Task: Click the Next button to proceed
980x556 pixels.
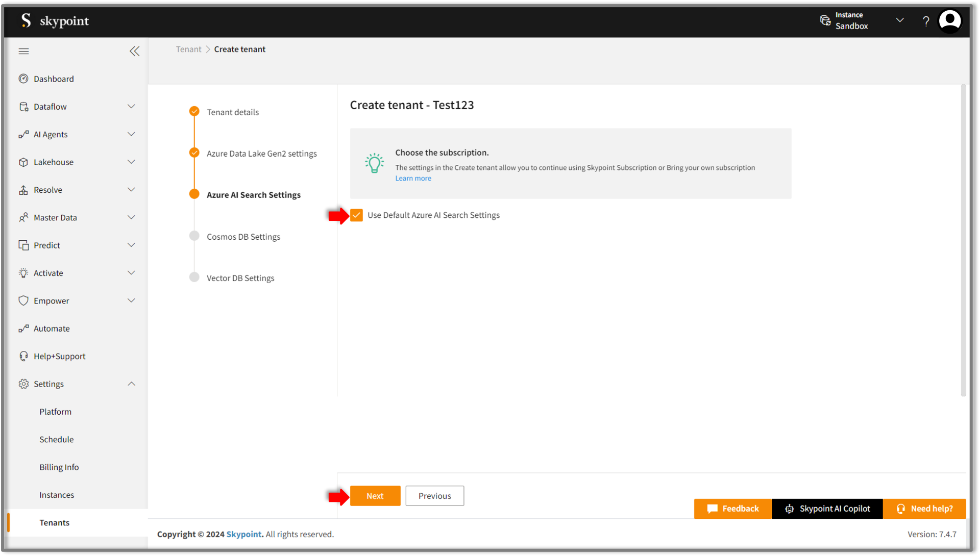Action: (x=375, y=495)
